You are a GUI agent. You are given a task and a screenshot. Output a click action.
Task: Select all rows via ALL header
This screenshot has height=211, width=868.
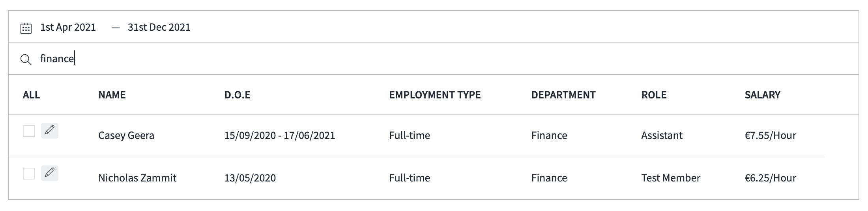pos(32,95)
